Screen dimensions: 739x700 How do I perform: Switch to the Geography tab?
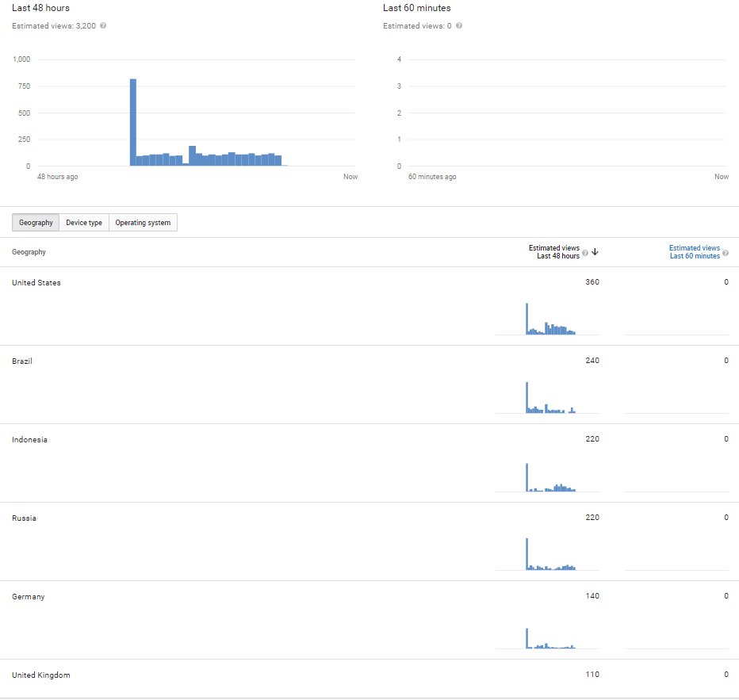[x=36, y=222]
